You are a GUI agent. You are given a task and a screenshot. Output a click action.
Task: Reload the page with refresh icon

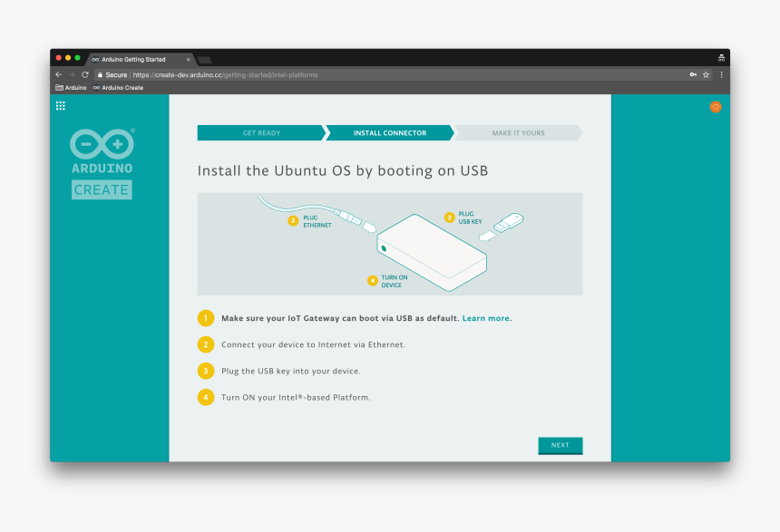click(x=85, y=74)
